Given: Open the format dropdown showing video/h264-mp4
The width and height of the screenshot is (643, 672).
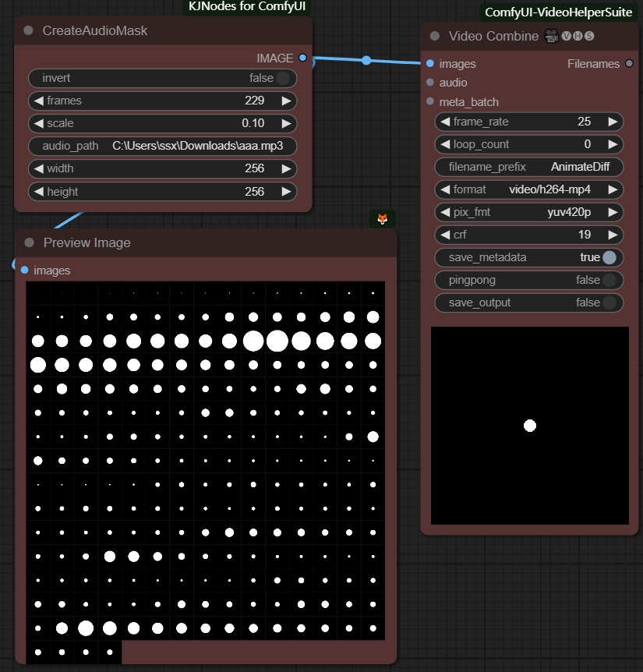Looking at the screenshot, I should 528,189.
